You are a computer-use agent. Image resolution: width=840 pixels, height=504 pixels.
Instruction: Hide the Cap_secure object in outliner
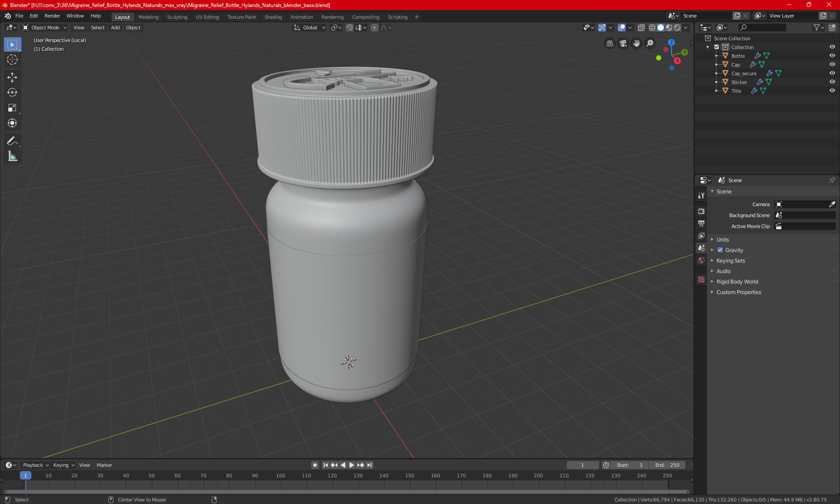pyautogui.click(x=832, y=73)
